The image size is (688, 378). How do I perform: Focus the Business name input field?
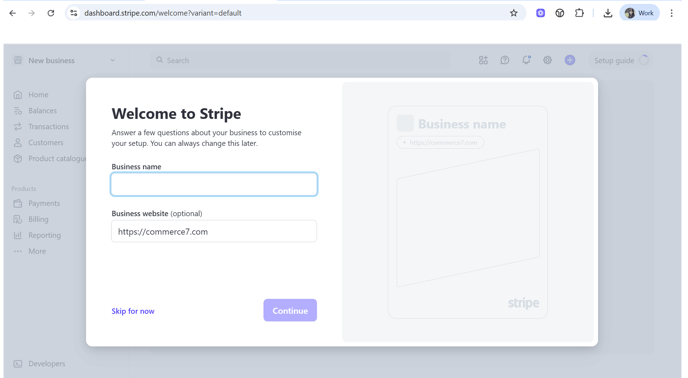coord(214,184)
